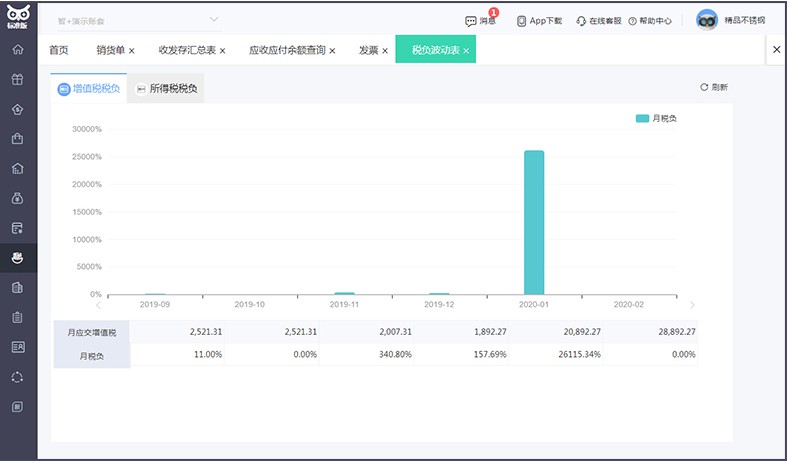
Task: Open 帮助中心 help center
Action: pyautogui.click(x=650, y=21)
